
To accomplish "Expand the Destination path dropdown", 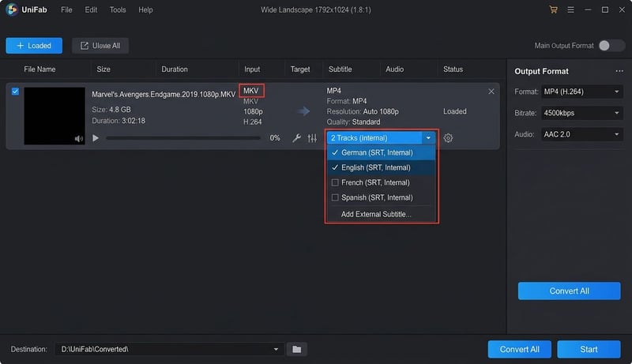I will coord(276,349).
